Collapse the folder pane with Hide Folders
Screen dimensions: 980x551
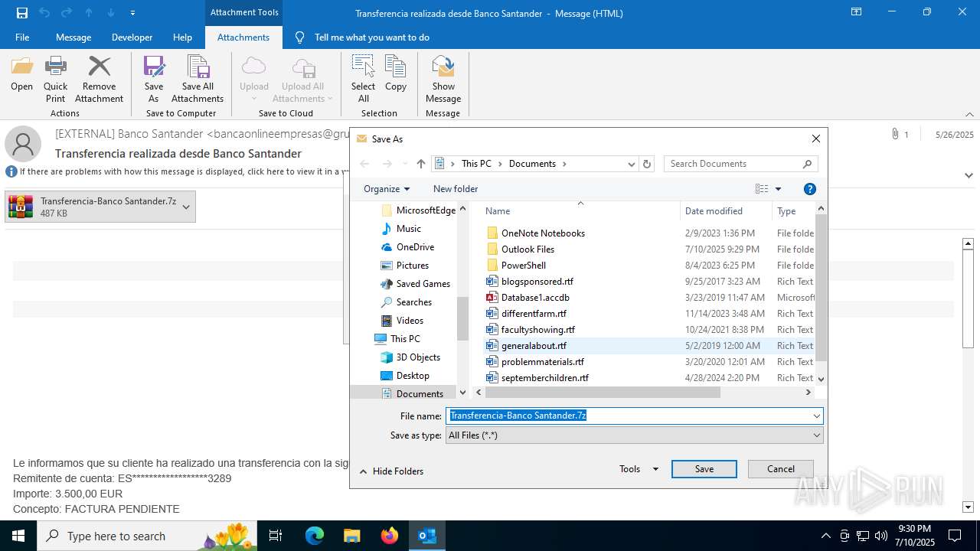(x=391, y=471)
